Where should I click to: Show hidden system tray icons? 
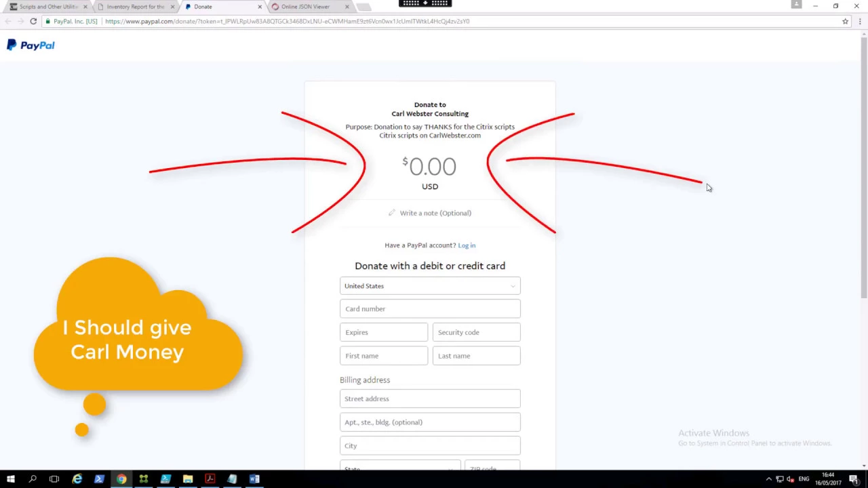768,479
